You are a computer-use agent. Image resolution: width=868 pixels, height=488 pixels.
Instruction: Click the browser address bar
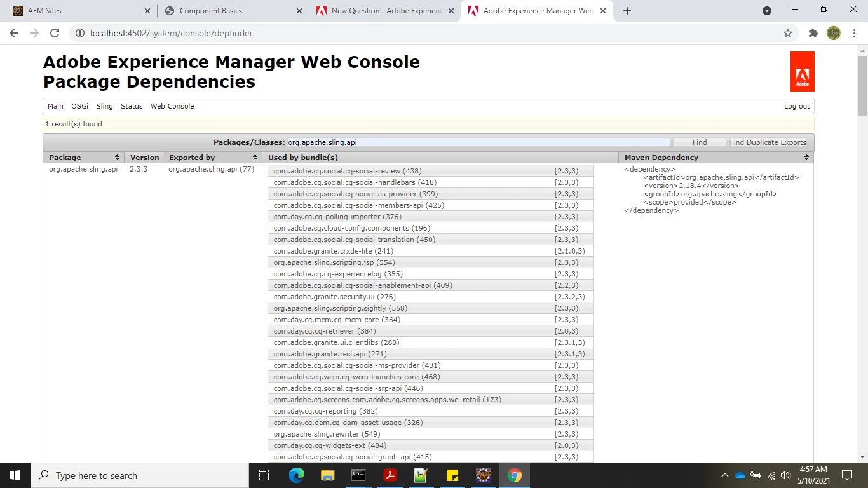432,33
